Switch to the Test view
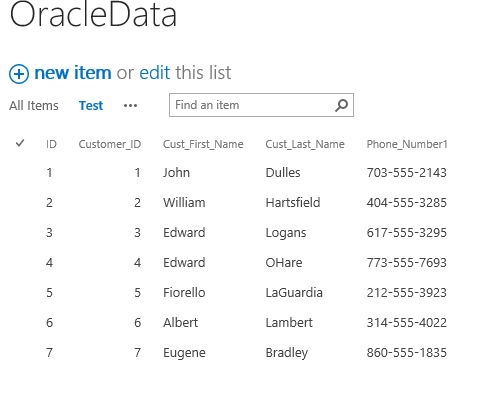 click(x=91, y=106)
